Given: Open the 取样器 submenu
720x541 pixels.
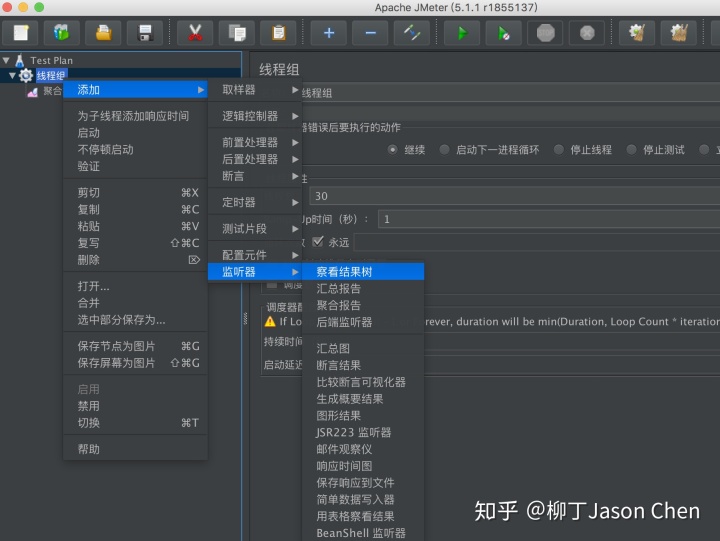Looking at the screenshot, I should point(255,90).
